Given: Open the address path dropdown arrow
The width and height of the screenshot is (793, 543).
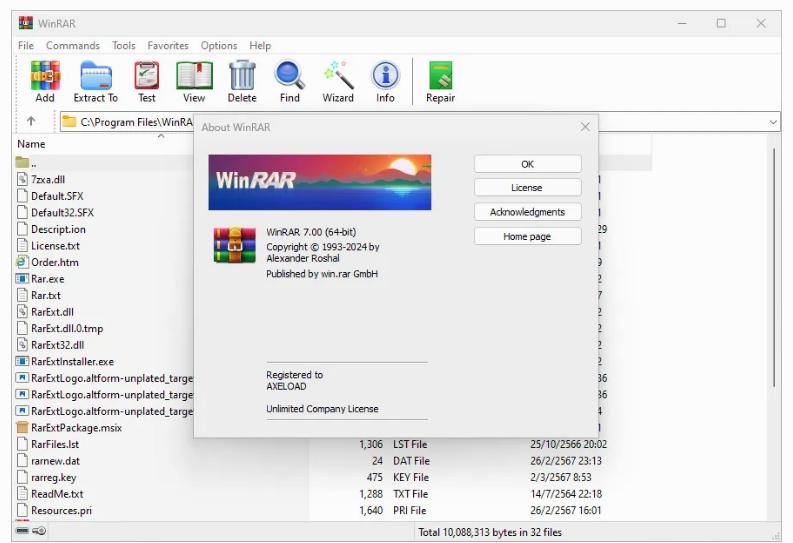Looking at the screenshot, I should (x=773, y=122).
